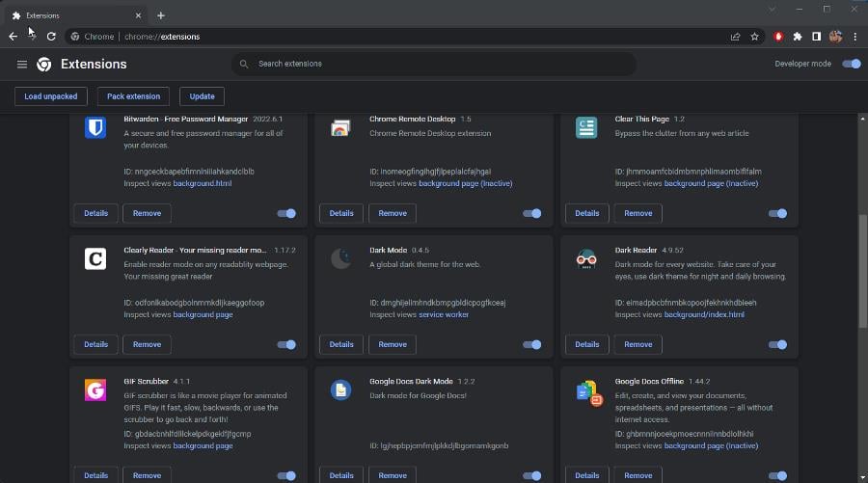This screenshot has width=868, height=483.
Task: Disable the Bitwarden extension toggle
Action: coord(286,214)
